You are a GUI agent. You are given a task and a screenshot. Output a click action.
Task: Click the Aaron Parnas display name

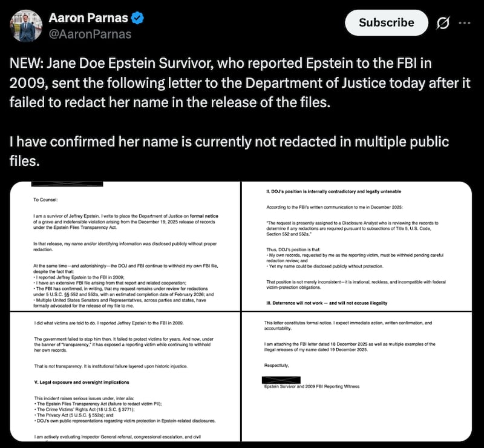click(x=88, y=18)
